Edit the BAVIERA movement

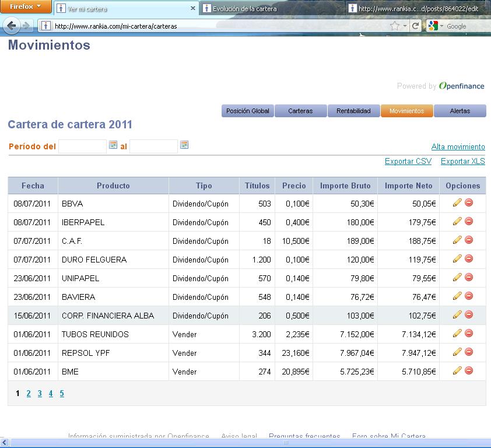tap(457, 296)
